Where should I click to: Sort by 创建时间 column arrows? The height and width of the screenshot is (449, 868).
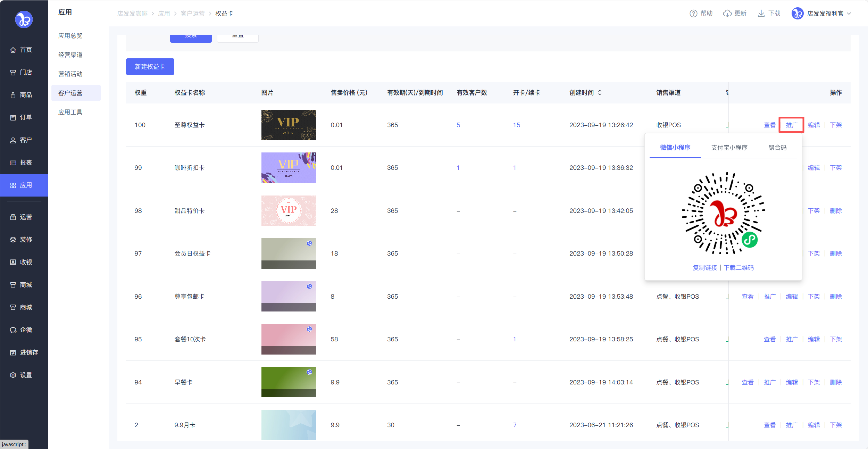click(x=600, y=93)
